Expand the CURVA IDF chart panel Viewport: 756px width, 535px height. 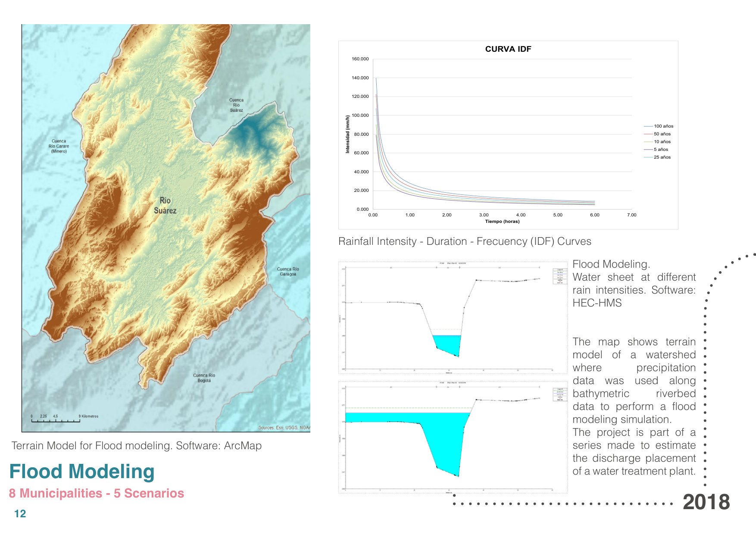coord(509,50)
